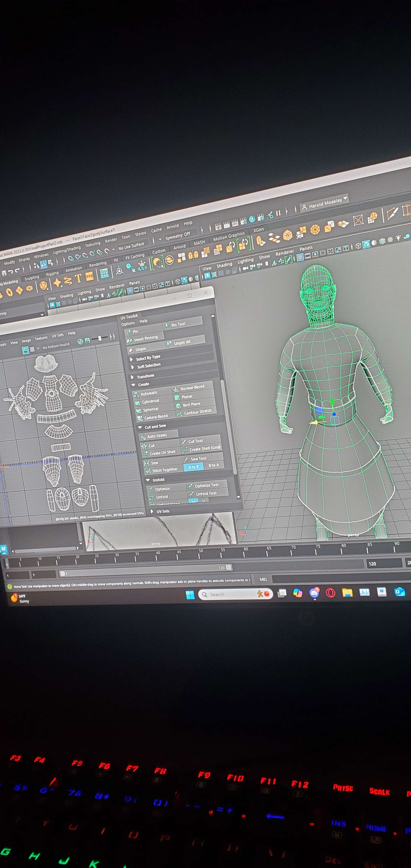Open the Arnold menu in the menu bar
The image size is (411, 868).
coord(173,227)
